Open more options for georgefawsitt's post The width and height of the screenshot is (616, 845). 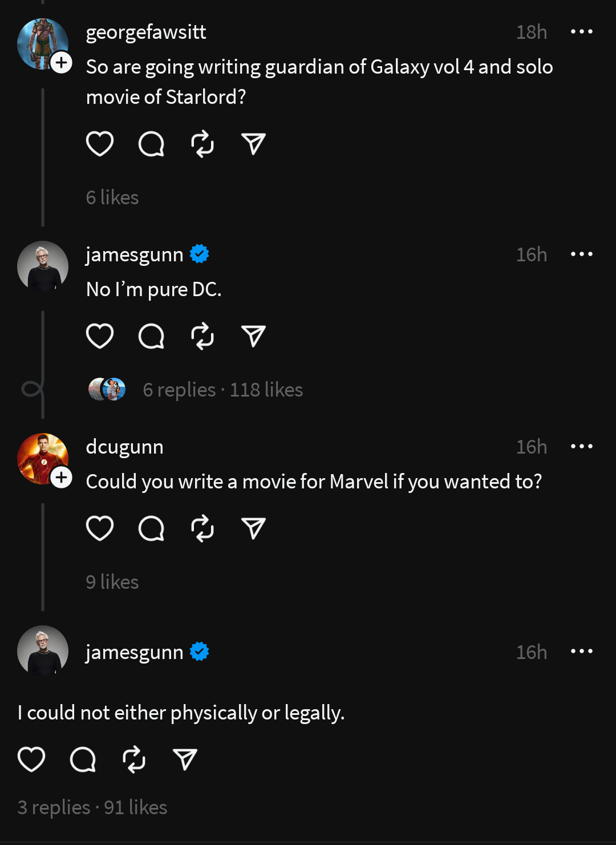581,32
